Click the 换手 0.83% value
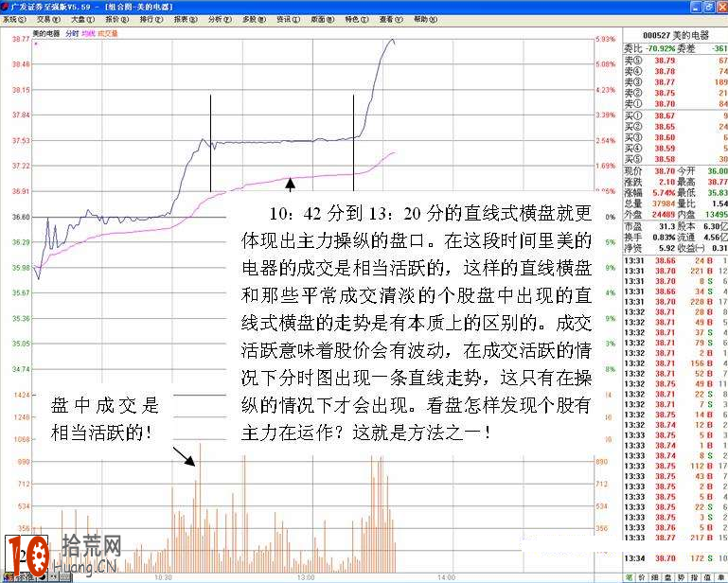The height and width of the screenshot is (583, 728). tap(664, 237)
